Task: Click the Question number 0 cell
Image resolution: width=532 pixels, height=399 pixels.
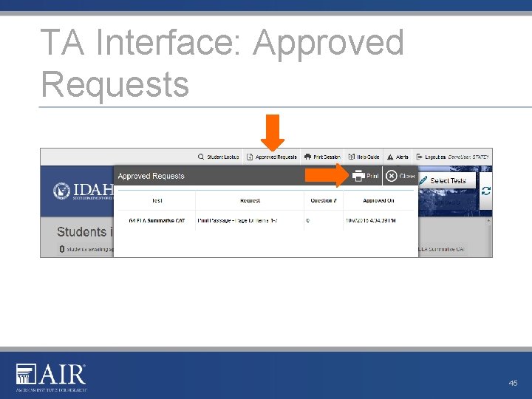Action: (324, 220)
